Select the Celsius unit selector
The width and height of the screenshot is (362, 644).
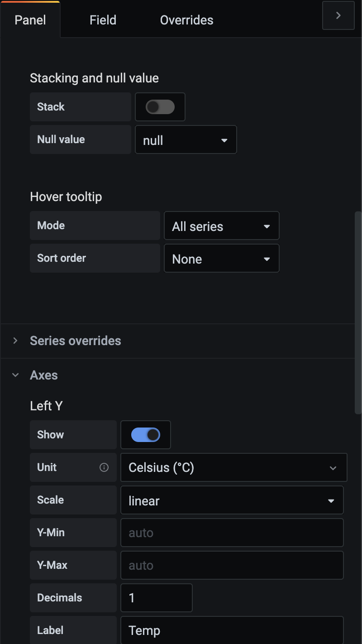point(233,467)
